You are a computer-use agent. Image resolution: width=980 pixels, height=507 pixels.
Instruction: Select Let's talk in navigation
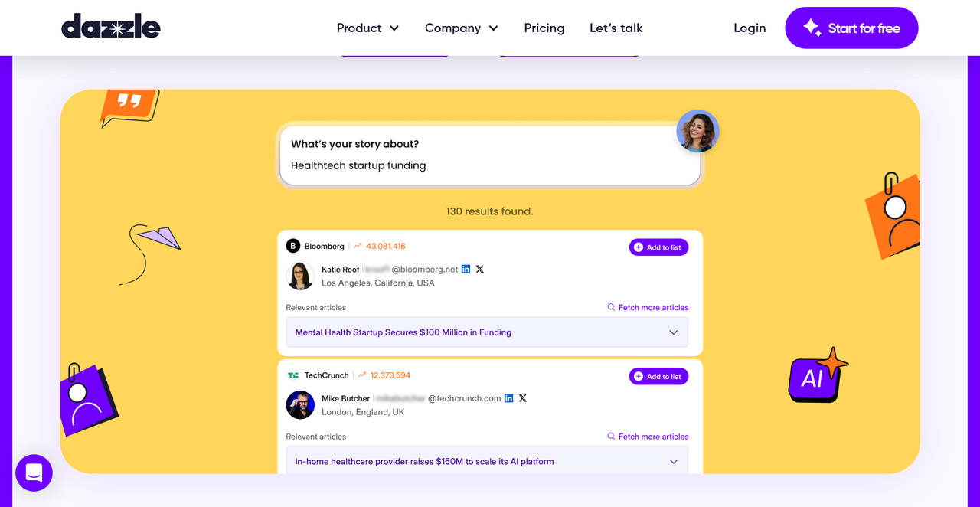(x=616, y=28)
